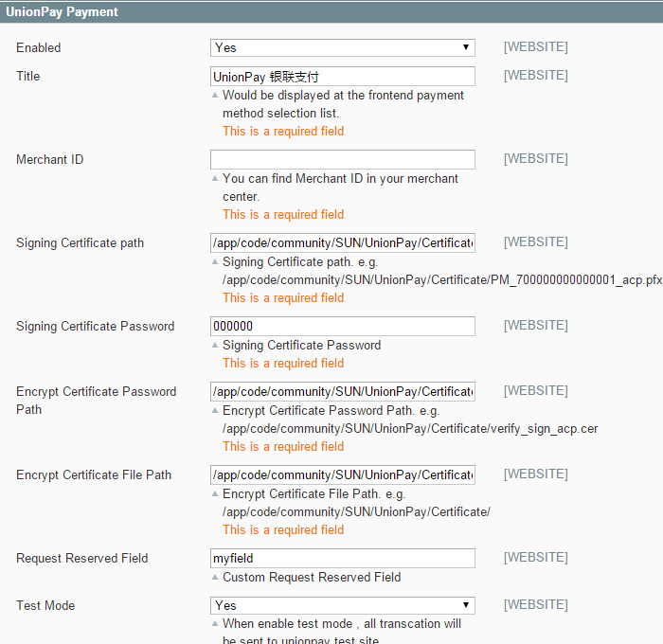
Task: Click hint triangle under Signing Certificate path
Action: [215, 262]
